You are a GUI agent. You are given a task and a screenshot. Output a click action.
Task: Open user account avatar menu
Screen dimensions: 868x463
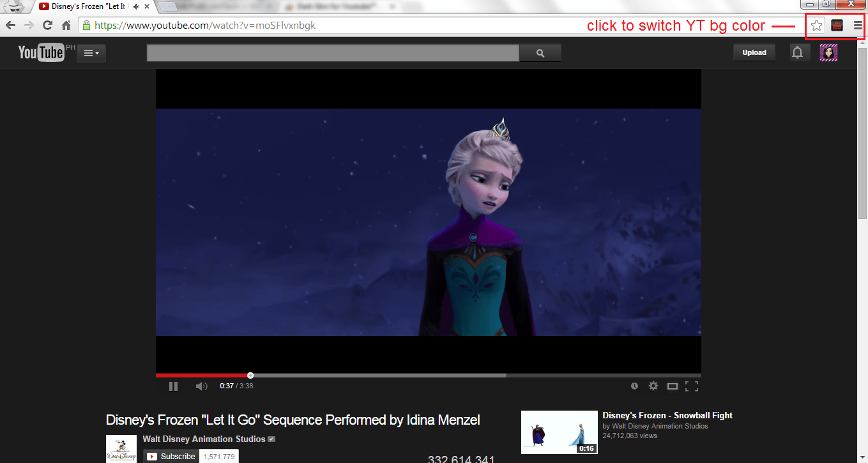tap(828, 52)
